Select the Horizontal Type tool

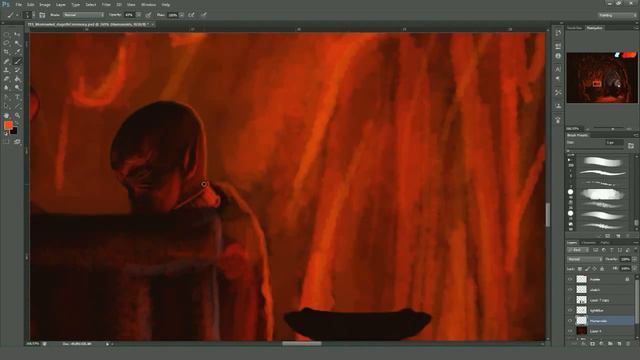point(17,97)
